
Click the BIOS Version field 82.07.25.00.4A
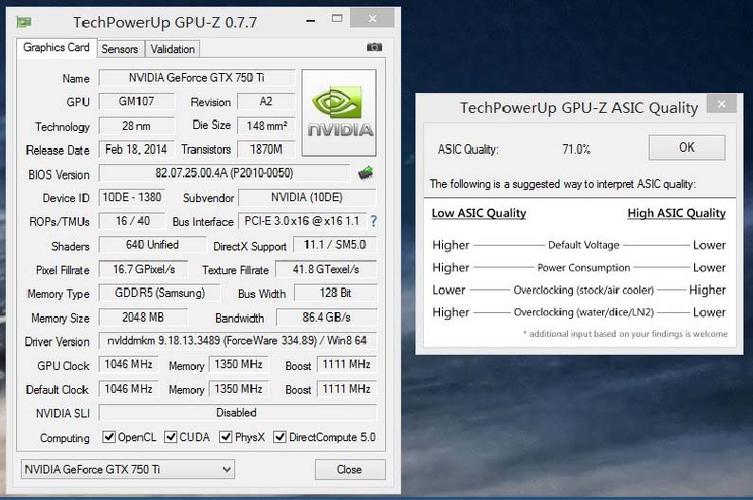click(x=224, y=173)
